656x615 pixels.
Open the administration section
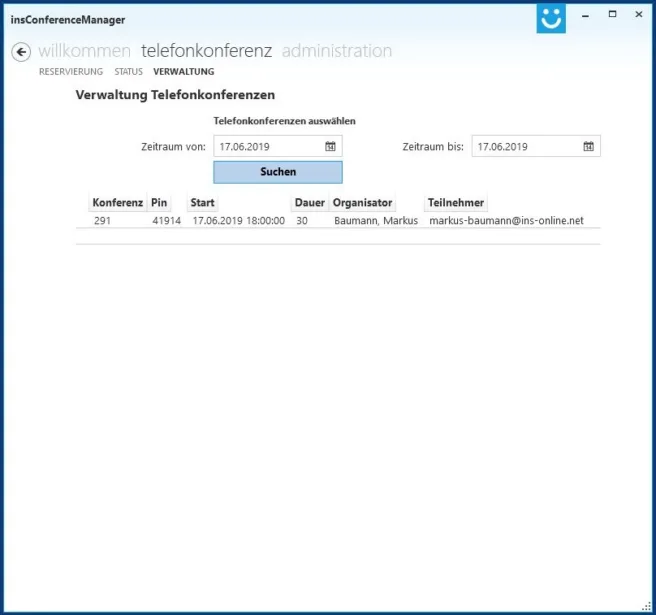pos(337,51)
